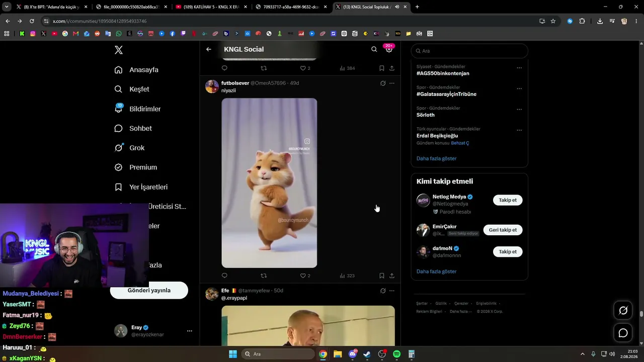Open more options for Erdal Beşikçioğlu trend
The height and width of the screenshot is (362, 644).
click(519, 130)
